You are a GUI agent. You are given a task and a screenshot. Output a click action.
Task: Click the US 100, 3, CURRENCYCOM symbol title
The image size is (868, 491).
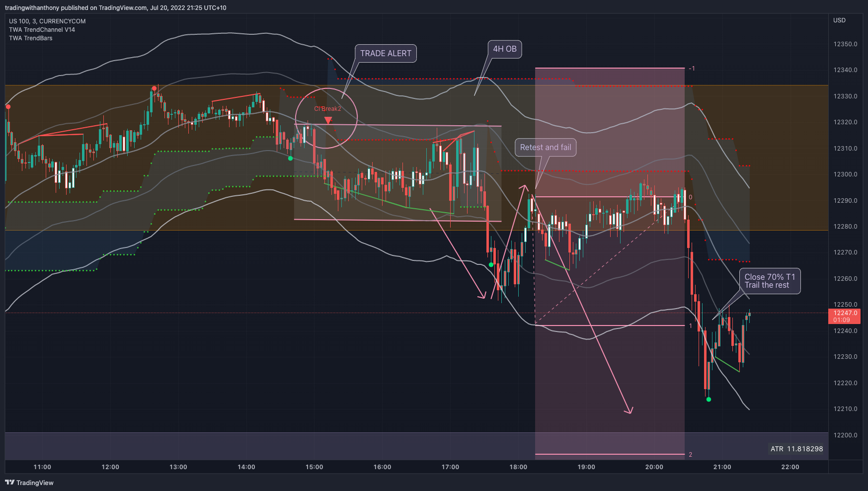tap(47, 21)
